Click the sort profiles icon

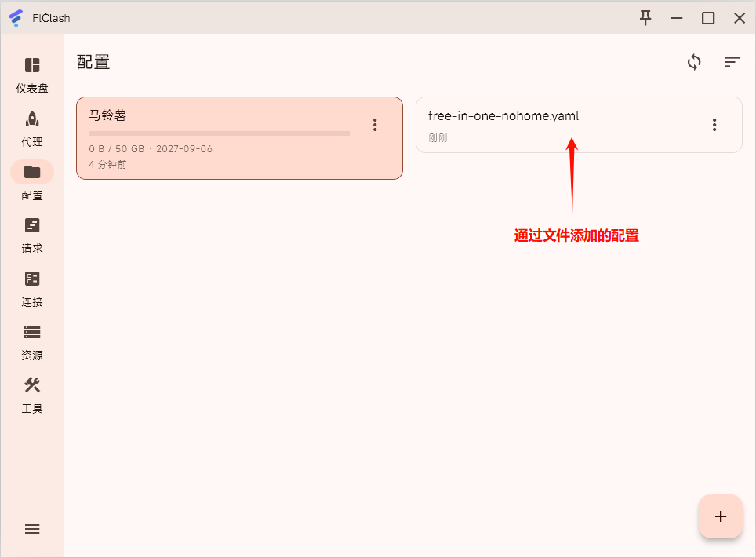coord(732,62)
